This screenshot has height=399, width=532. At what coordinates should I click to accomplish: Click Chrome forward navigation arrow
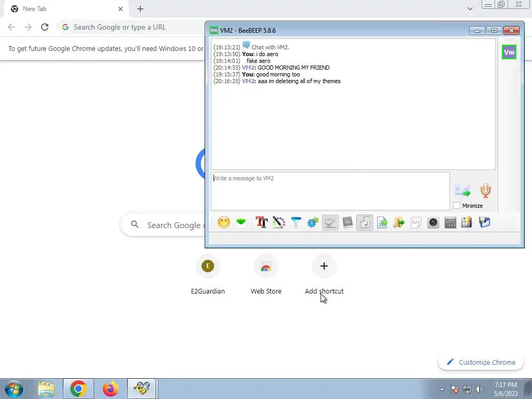tap(28, 27)
